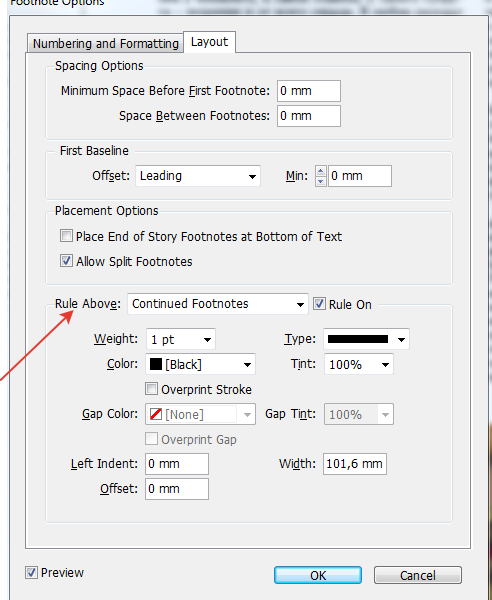The width and height of the screenshot is (492, 600).
Task: Edit the rule Offset field
Action: [x=177, y=489]
